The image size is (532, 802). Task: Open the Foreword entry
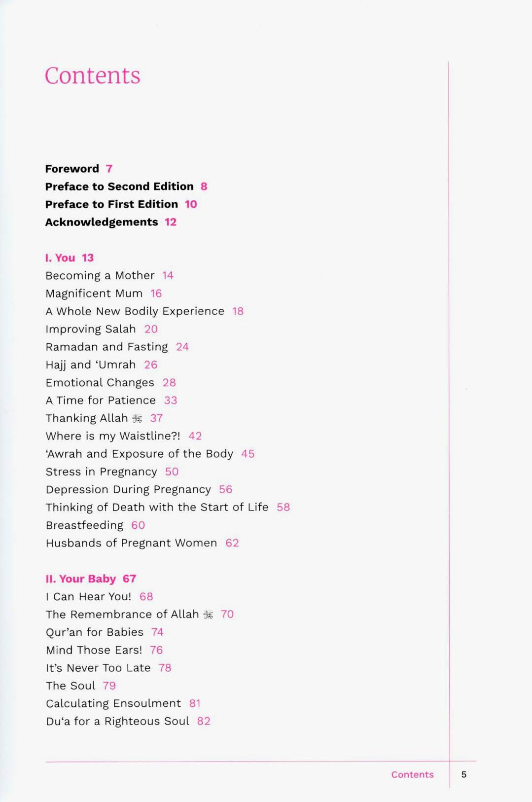tap(72, 169)
